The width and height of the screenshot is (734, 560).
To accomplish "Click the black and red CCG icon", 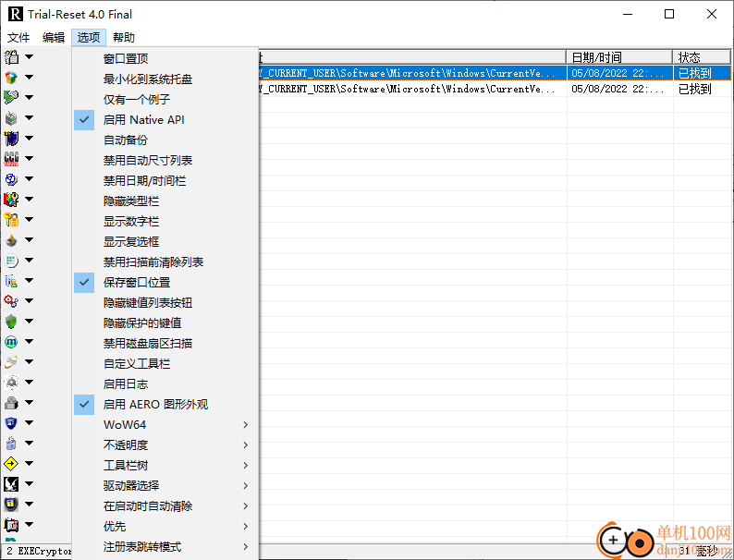I will 11,159.
